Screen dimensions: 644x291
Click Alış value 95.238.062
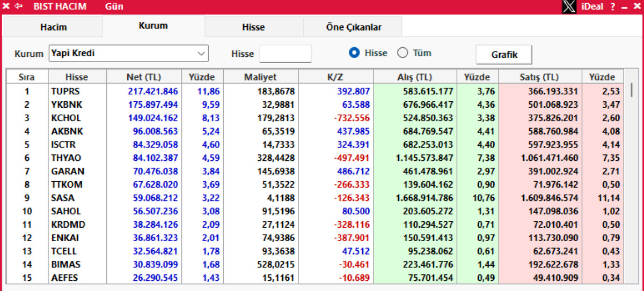430,251
